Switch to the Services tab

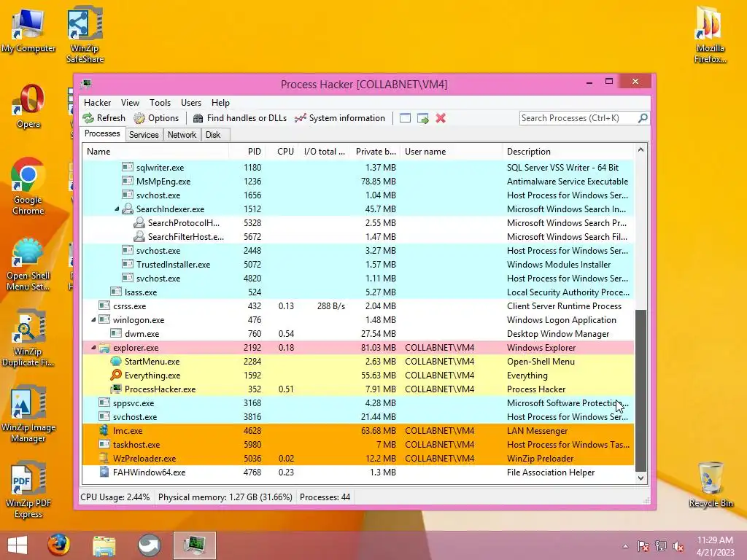point(144,135)
